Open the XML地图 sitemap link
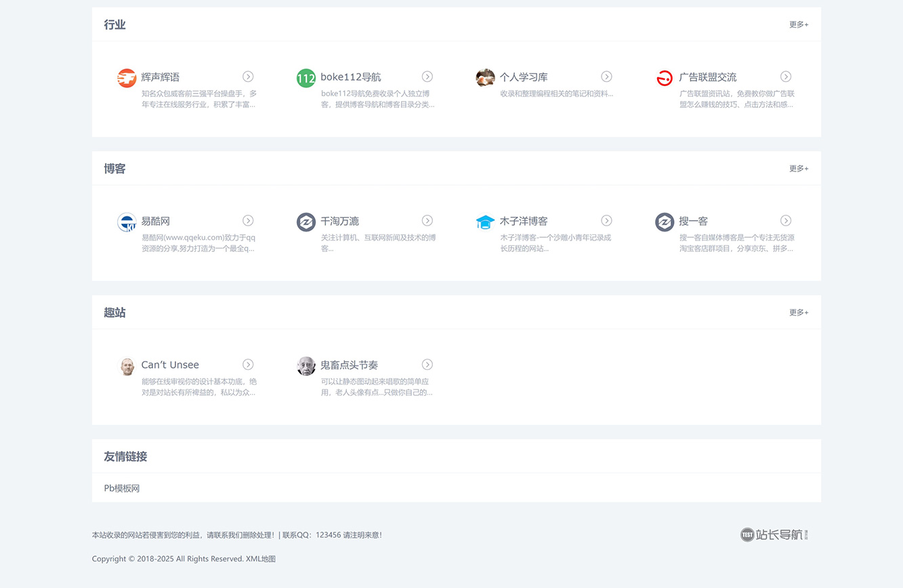Viewport: 903px width, 588px height. pyautogui.click(x=261, y=559)
